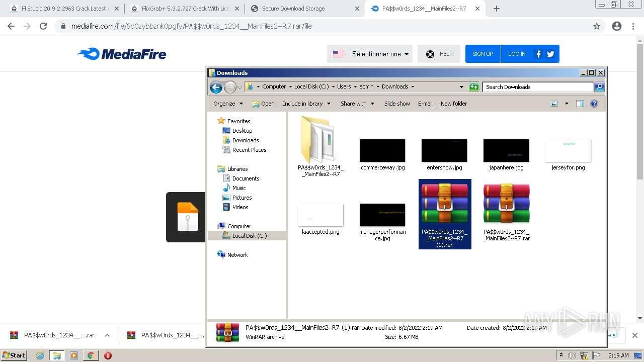Viewport: 644px width, 362px height.
Task: Open first download item options chevron
Action: (107, 335)
